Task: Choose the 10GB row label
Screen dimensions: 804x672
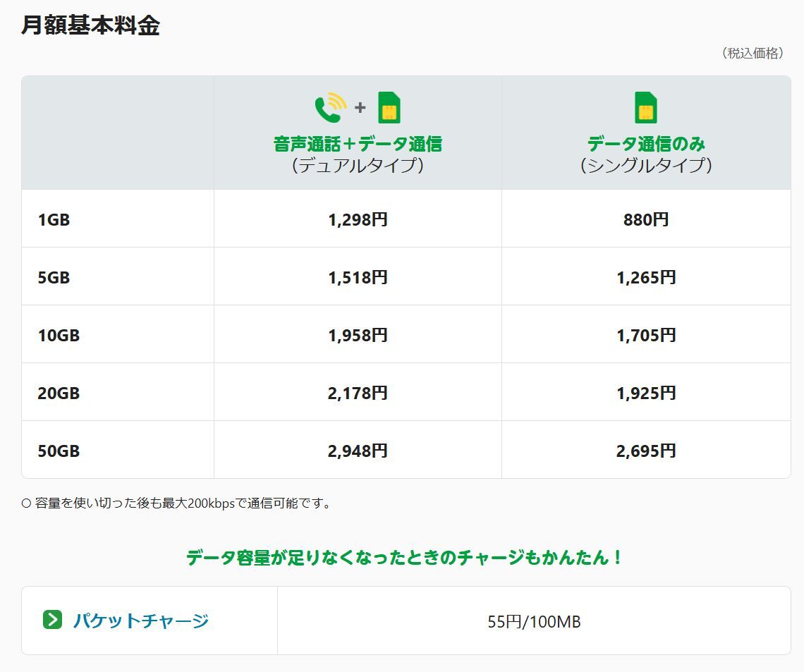Action: point(59,335)
